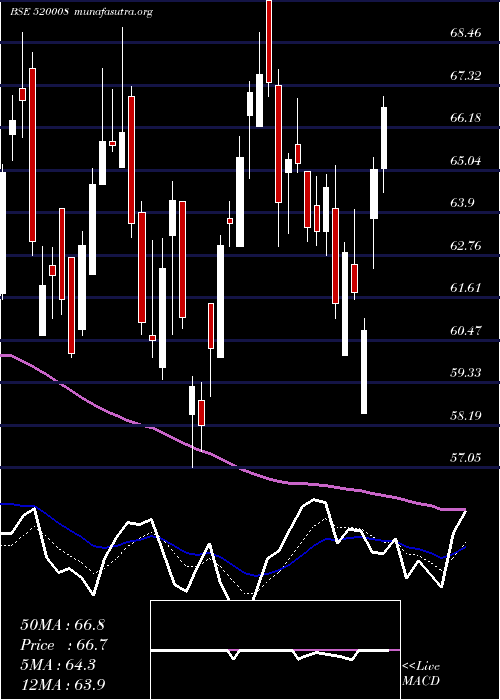Select the 67.32 price axis label

466,75
